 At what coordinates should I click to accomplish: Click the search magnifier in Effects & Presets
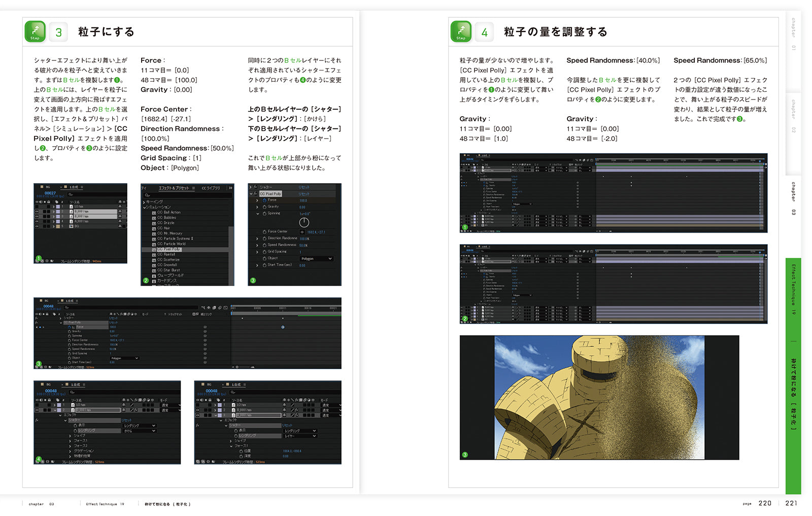pos(147,195)
